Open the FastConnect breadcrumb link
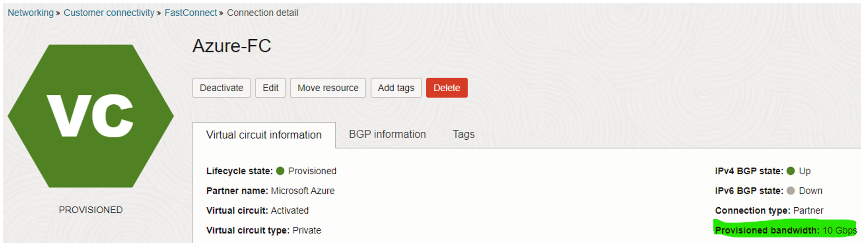This screenshot has width=868, height=249. 190,13
